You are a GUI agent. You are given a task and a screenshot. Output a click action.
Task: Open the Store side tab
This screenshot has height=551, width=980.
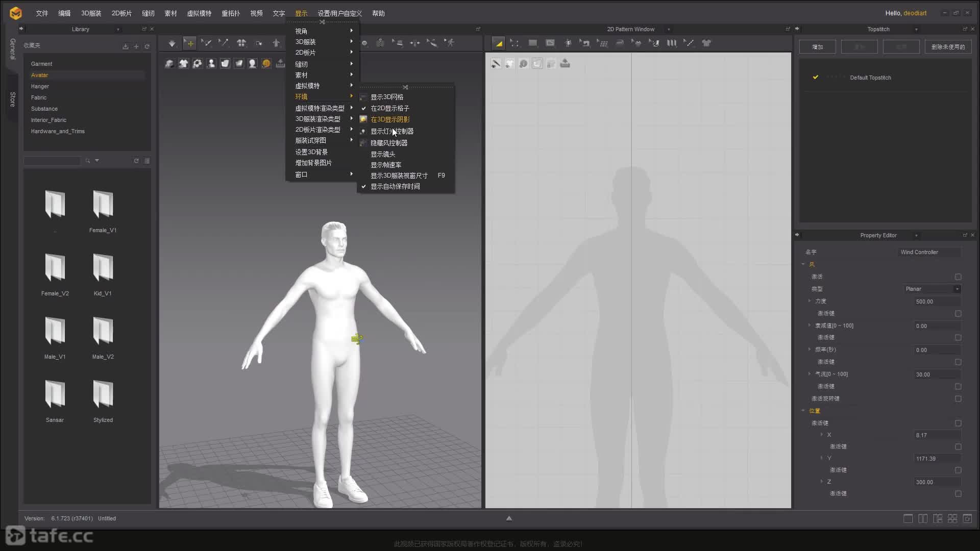click(x=12, y=99)
